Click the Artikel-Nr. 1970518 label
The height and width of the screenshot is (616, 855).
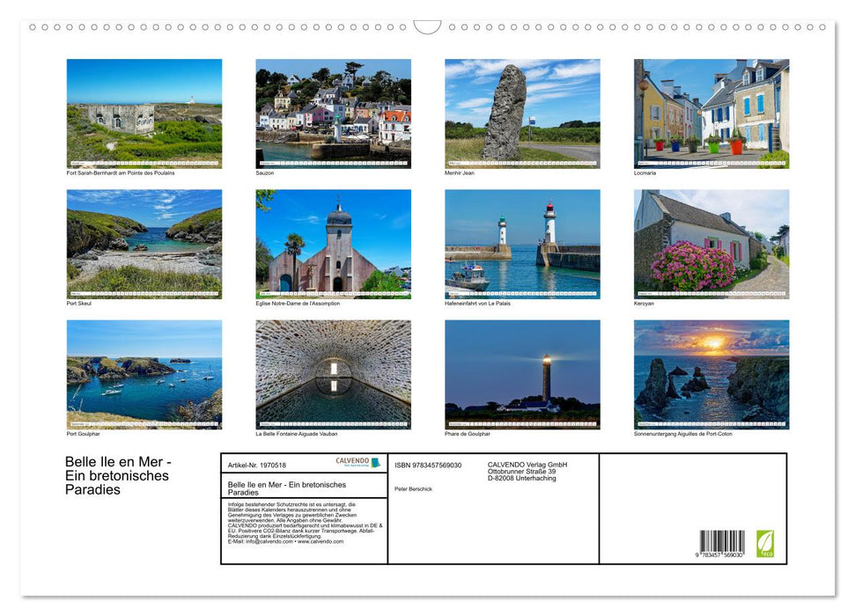pyautogui.click(x=258, y=464)
